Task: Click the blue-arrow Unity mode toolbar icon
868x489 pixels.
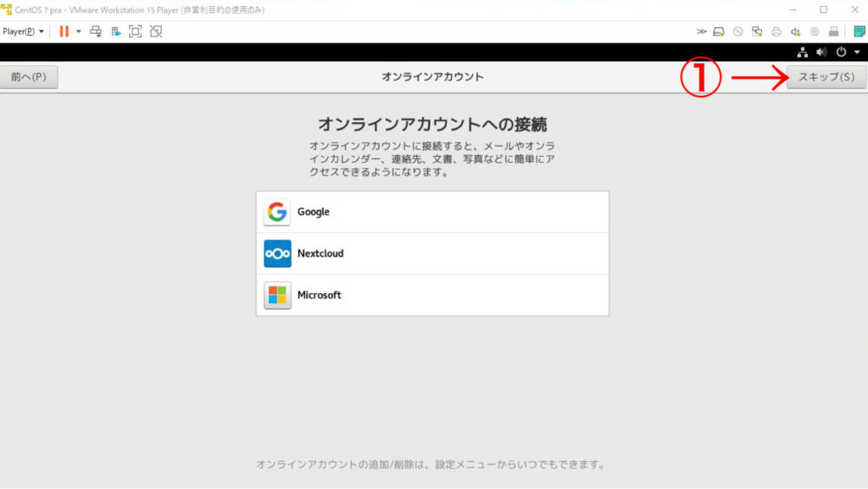Action: (115, 31)
